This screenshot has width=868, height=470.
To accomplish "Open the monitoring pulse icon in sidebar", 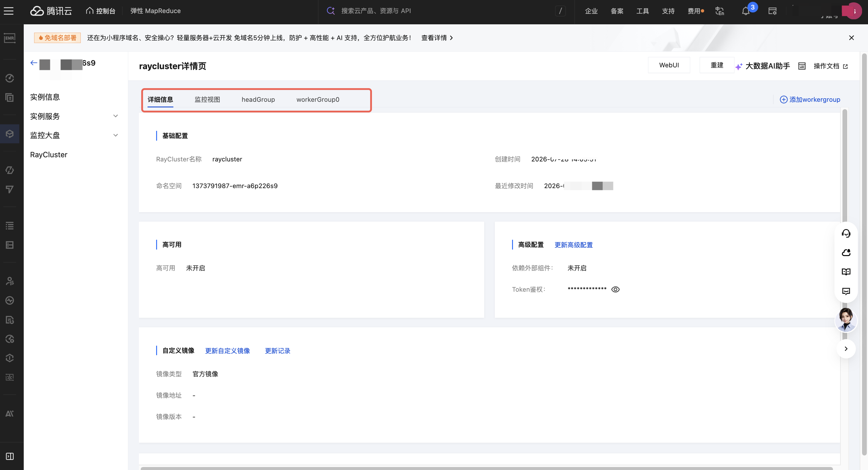I will (9, 300).
